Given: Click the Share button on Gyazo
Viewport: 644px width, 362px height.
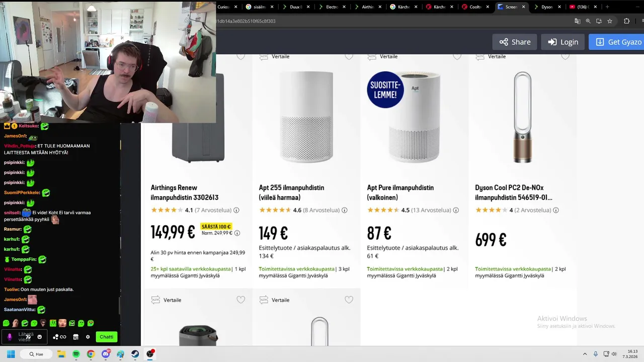Looking at the screenshot, I should 515,42.
